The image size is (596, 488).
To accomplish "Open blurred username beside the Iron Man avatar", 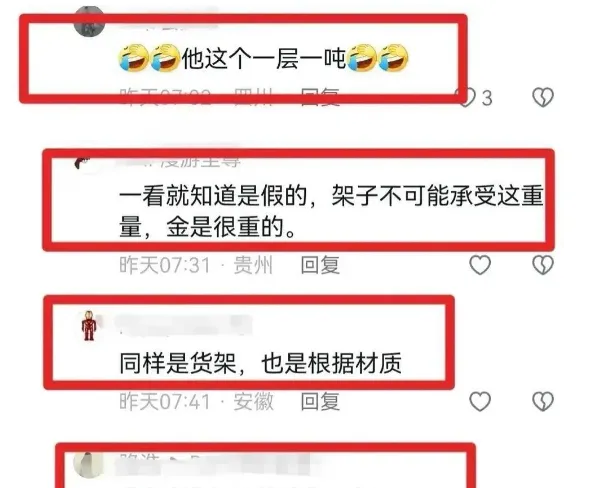I will point(183,326).
